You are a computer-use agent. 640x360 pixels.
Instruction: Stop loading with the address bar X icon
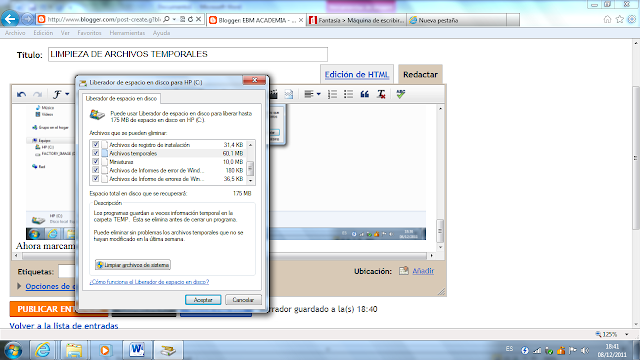pyautogui.click(x=198, y=19)
